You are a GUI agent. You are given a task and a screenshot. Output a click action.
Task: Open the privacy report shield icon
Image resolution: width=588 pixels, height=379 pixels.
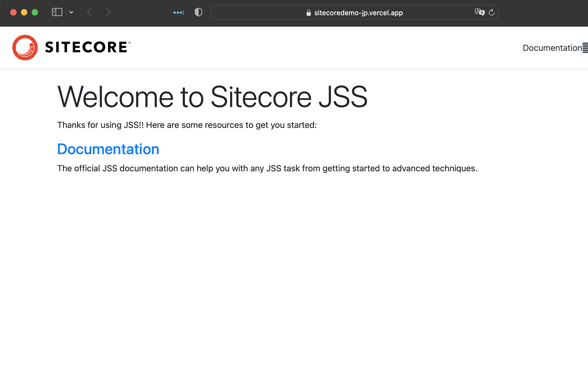198,12
